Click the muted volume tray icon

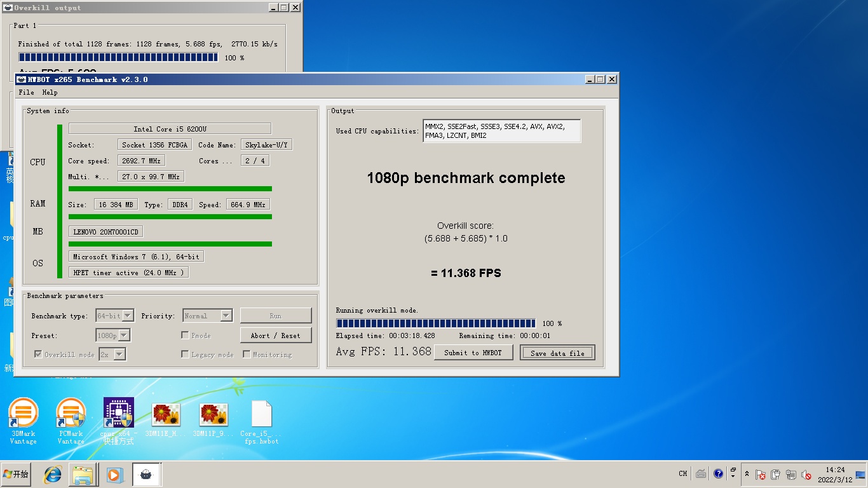coord(806,475)
